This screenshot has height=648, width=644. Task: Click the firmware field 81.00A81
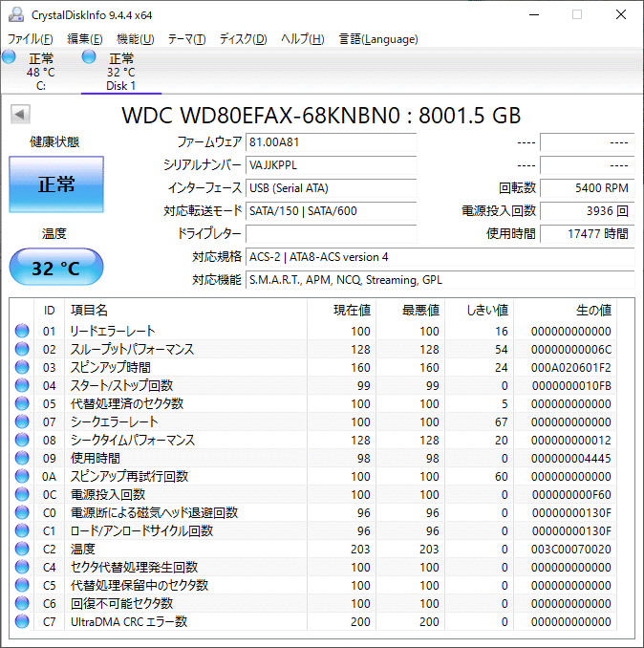tap(331, 142)
